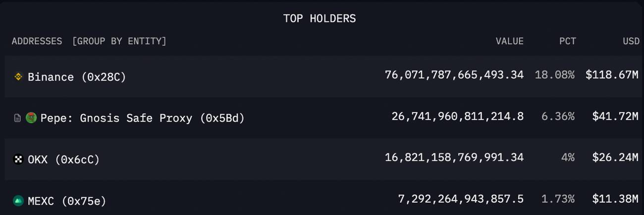Click the Binance 18.08% percentage cell
Image resolution: width=644 pixels, height=215 pixels.
555,75
